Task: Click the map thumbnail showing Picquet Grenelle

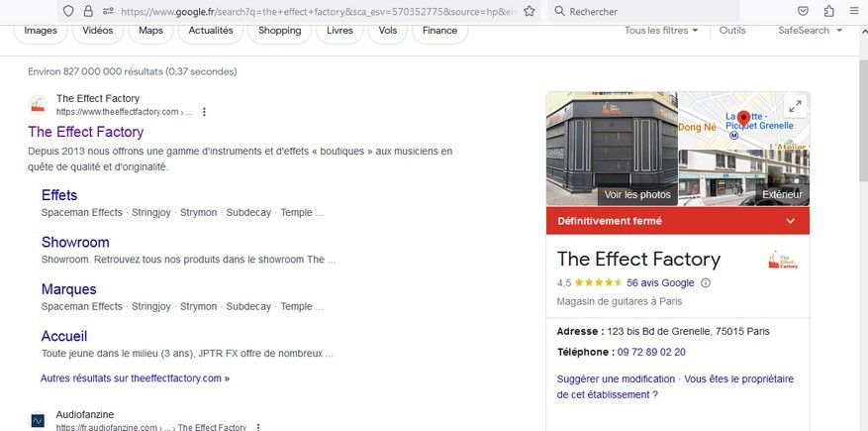Action: pyautogui.click(x=744, y=120)
